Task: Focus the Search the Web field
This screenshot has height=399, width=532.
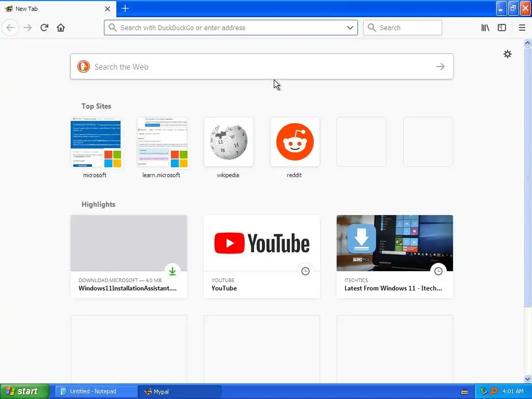Action: click(x=262, y=66)
